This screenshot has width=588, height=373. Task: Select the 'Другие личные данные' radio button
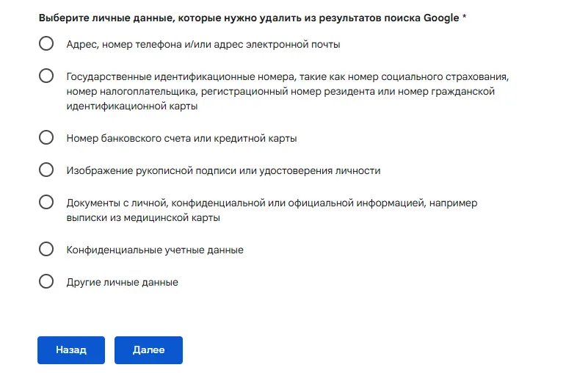[x=46, y=281]
